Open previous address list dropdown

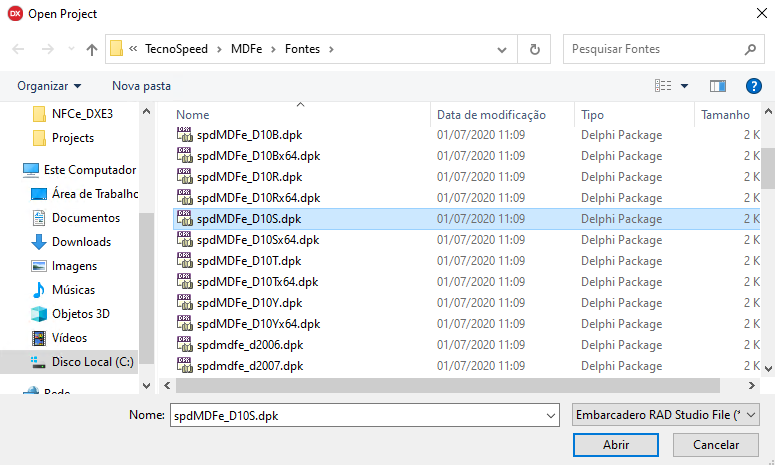502,49
